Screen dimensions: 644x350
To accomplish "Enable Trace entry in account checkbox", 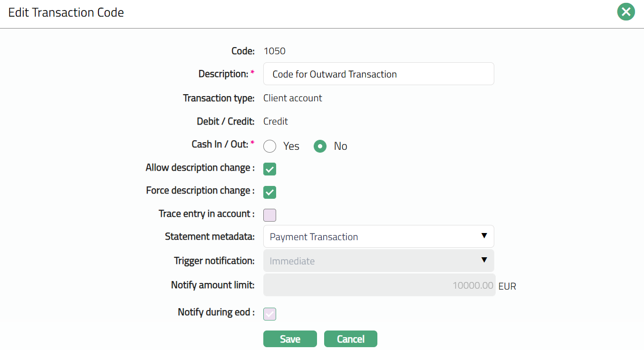I will tap(270, 215).
